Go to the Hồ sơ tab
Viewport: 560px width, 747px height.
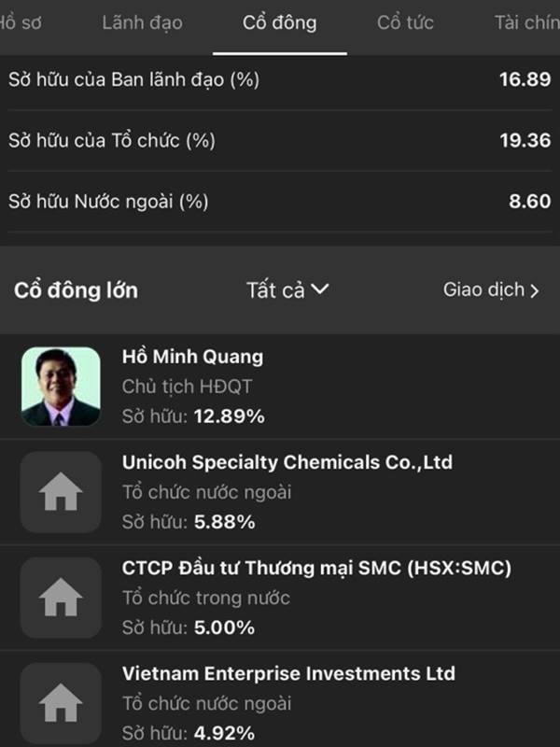(21, 22)
